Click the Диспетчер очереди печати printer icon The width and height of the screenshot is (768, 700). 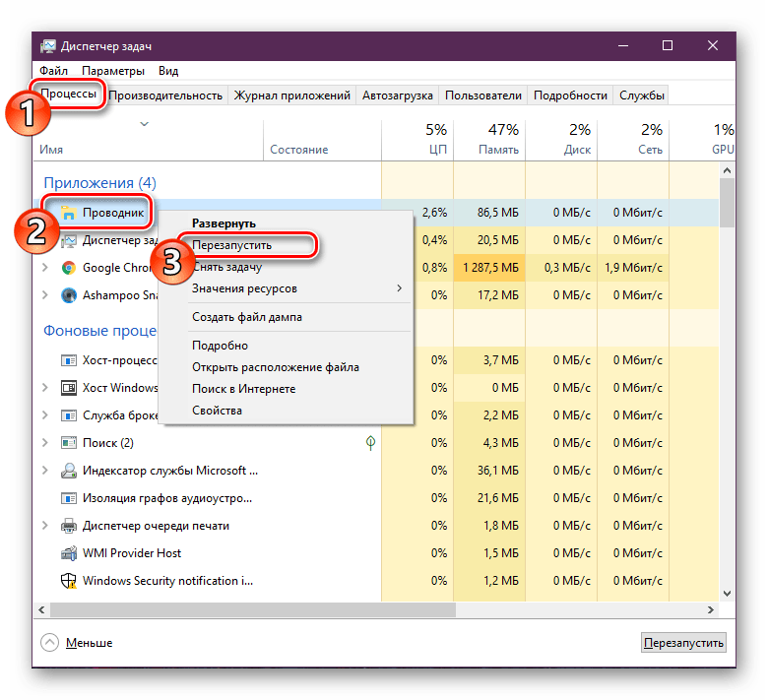[x=69, y=526]
